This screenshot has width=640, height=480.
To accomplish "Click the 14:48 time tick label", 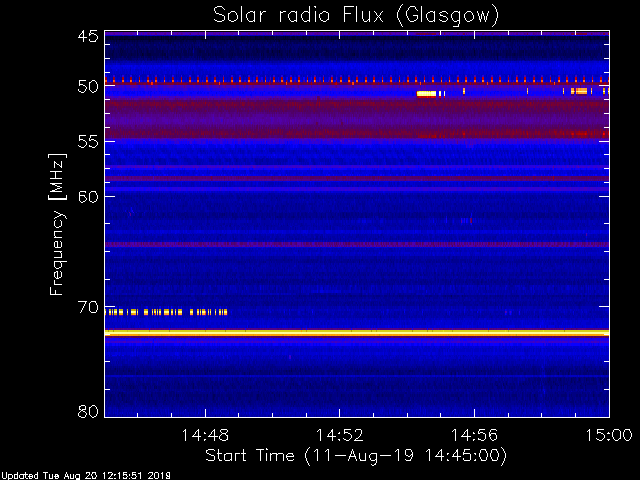I will 205,435.
